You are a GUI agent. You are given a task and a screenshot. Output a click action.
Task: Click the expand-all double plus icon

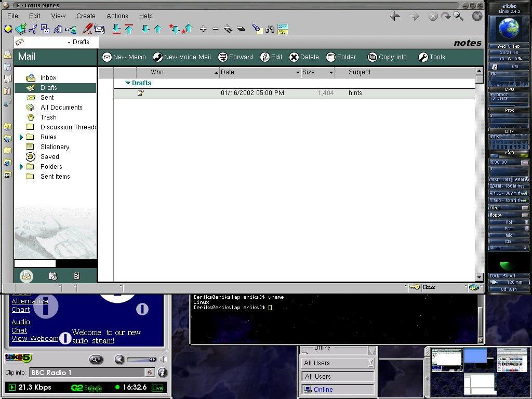pos(229,29)
